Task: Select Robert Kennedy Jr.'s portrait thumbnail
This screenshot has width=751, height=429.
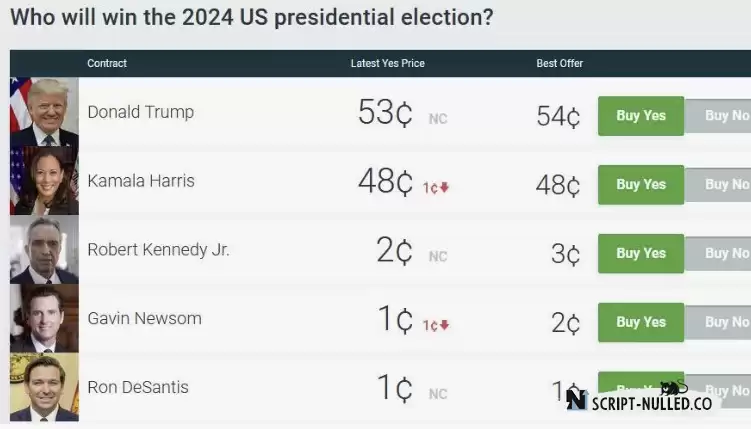Action: (x=44, y=249)
